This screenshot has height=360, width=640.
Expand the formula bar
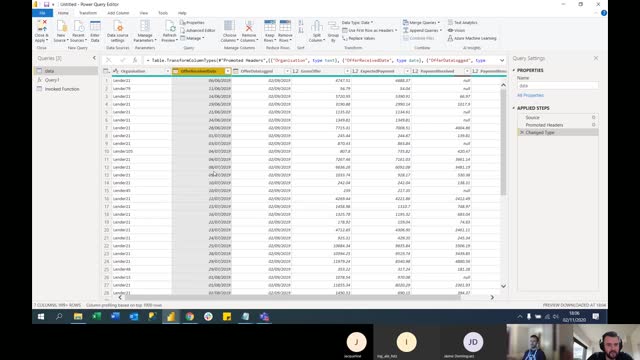[x=502, y=60]
